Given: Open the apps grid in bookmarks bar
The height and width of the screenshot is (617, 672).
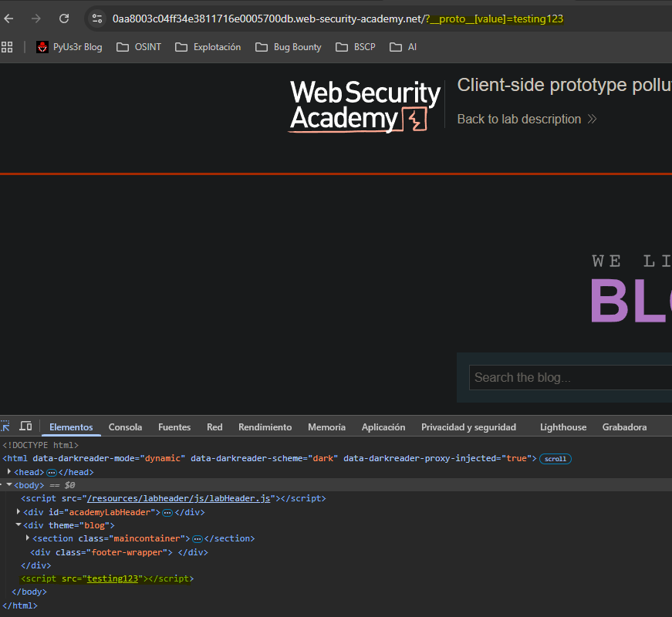Looking at the screenshot, I should [x=8, y=47].
